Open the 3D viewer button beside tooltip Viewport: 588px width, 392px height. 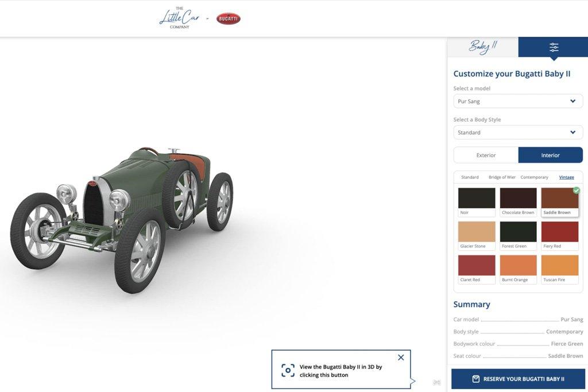point(436,382)
